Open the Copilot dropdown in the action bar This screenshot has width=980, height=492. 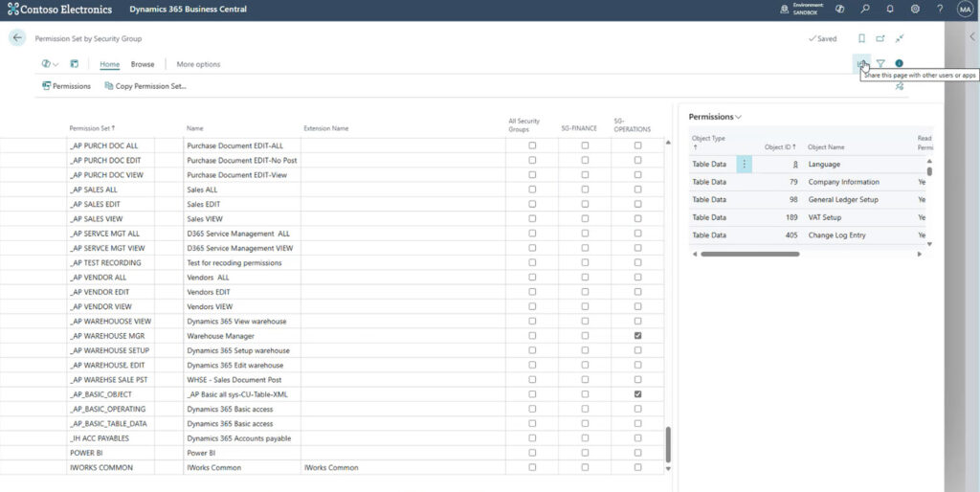(50, 64)
